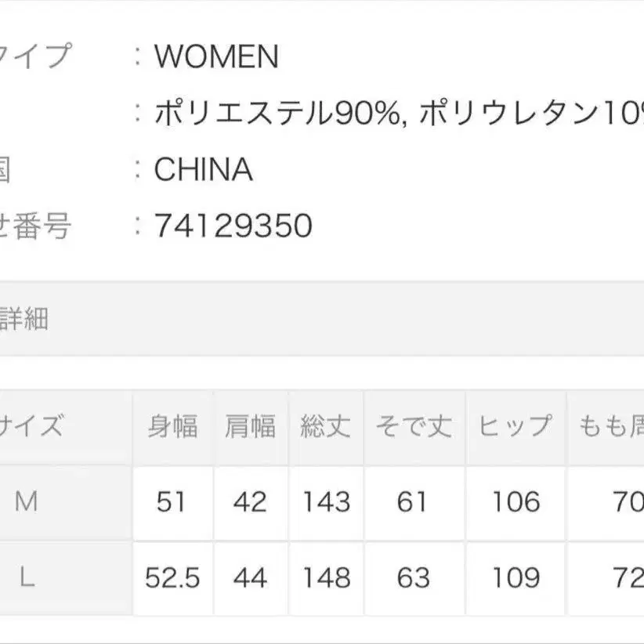The height and width of the screenshot is (644, 644).
Task: Select the inquiry number 74129350
Action: click(233, 226)
